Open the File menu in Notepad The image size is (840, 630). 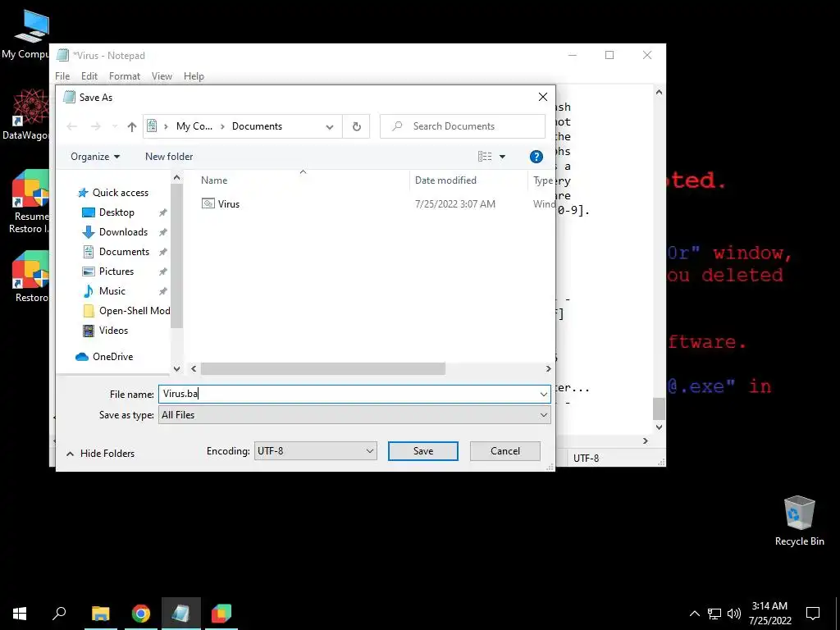[x=62, y=76]
